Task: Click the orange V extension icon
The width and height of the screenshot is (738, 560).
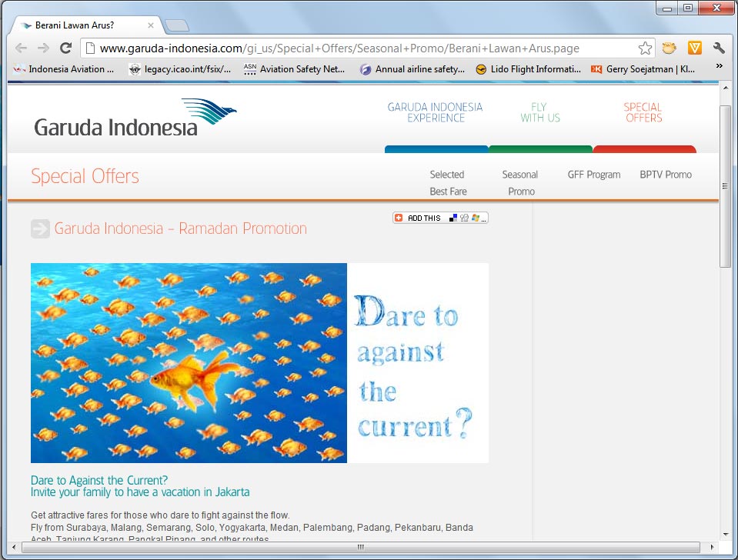Action: (694, 48)
